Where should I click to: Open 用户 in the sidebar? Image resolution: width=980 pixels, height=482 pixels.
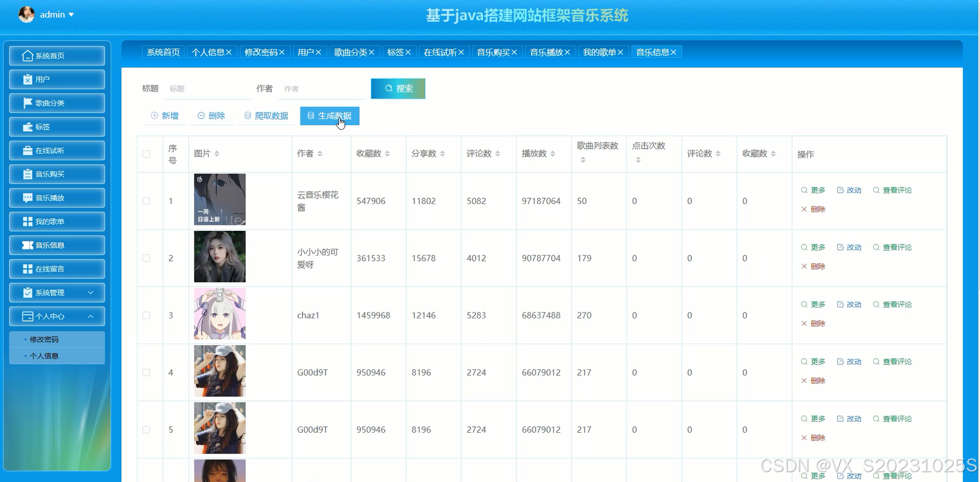tap(57, 79)
